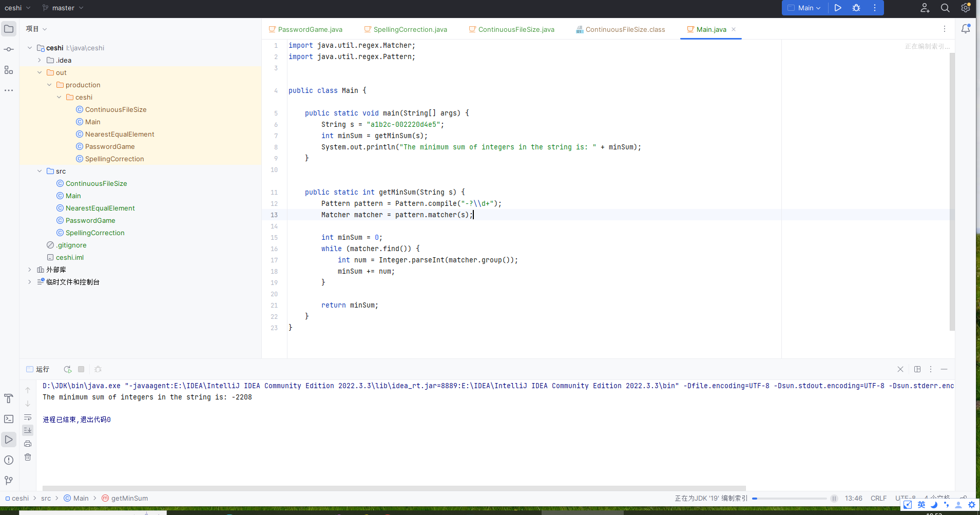Toggle soft-wrap in console output
Screen dimensions: 980x515
(x=28, y=417)
